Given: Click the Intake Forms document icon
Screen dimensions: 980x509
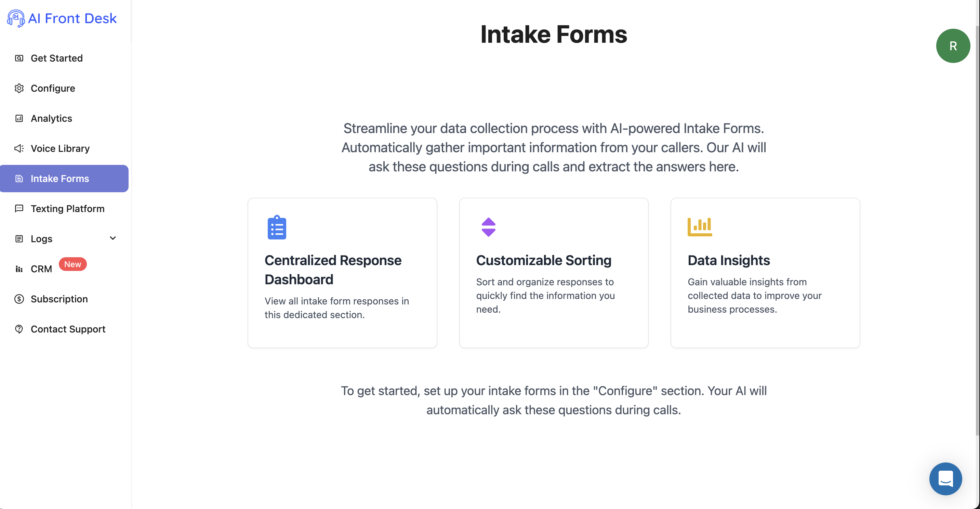Looking at the screenshot, I should [19, 179].
